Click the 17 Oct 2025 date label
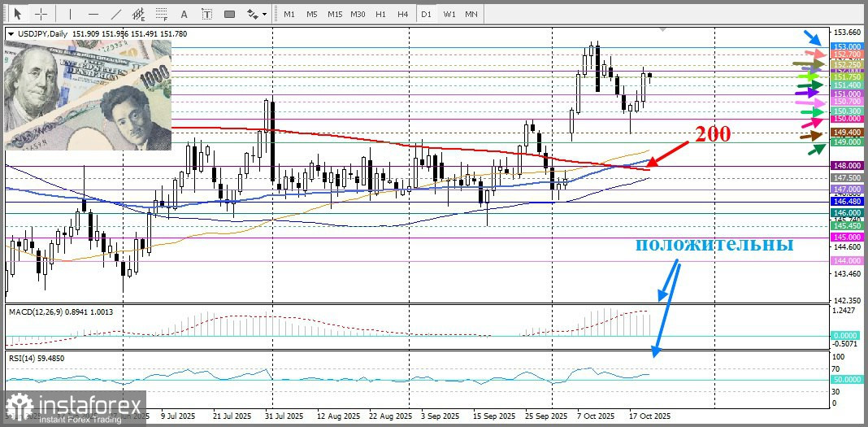The width and height of the screenshot is (868, 427). (x=652, y=416)
